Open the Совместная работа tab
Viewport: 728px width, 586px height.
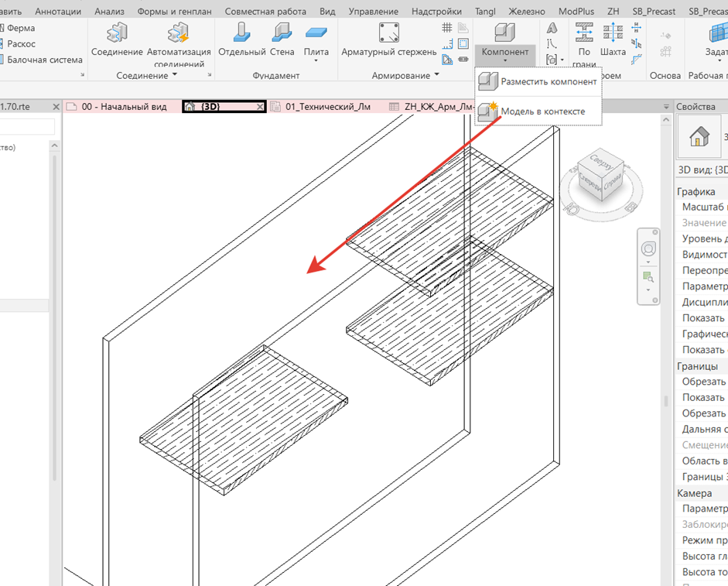coord(265,11)
